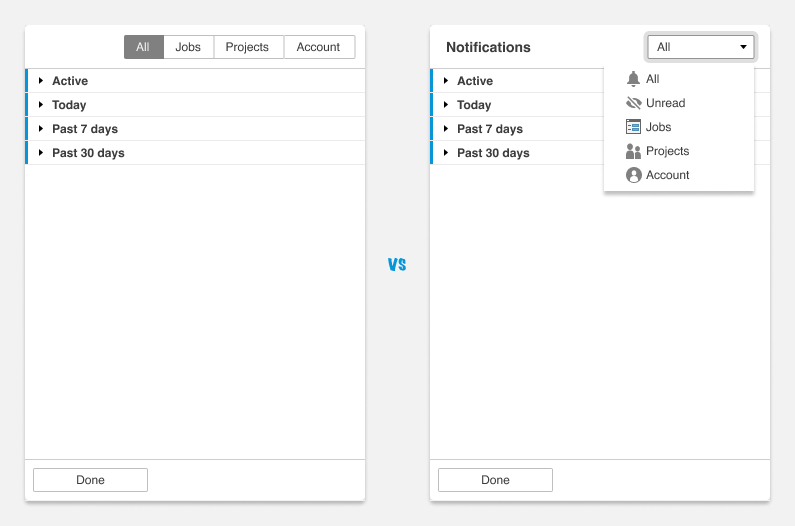Choose the All text in filter menu
795x526 pixels.
(653, 79)
